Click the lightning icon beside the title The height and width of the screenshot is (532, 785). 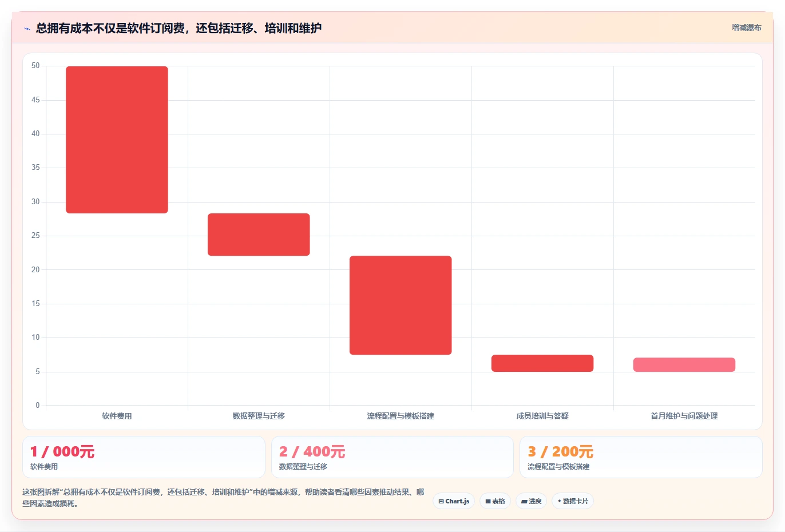pyautogui.click(x=27, y=29)
